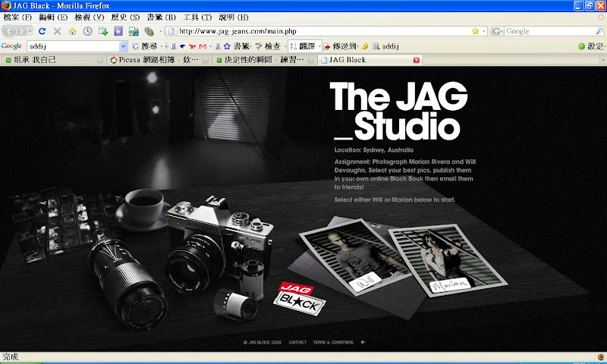Viewport: 607px width, 364px height.
Task: Bookmark this page with the yellow star
Action: point(475,31)
